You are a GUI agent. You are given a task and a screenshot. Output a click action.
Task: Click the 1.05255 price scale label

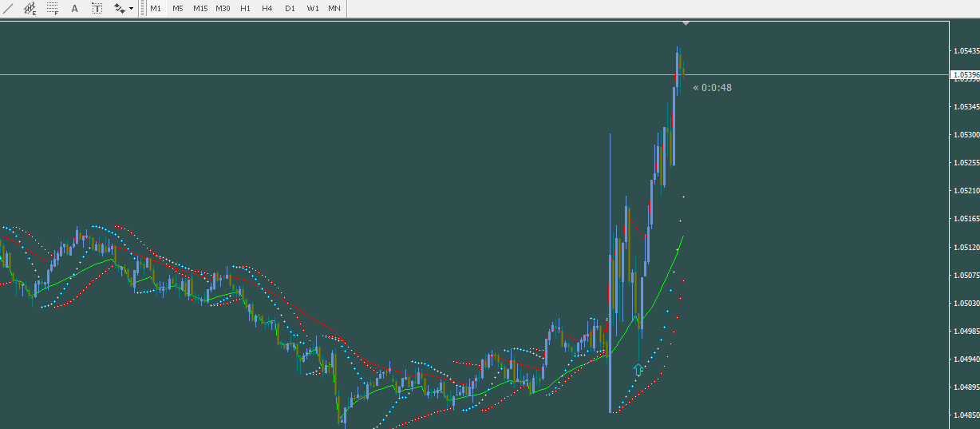tap(966, 163)
